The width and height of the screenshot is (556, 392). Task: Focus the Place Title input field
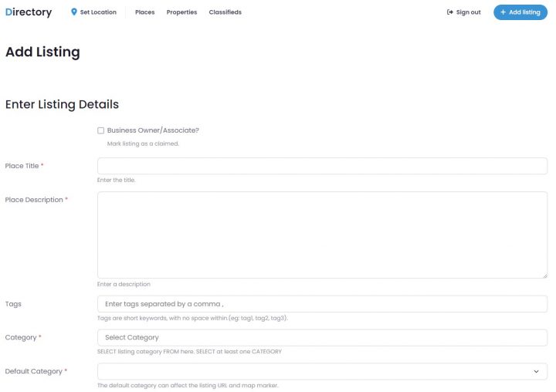(322, 166)
